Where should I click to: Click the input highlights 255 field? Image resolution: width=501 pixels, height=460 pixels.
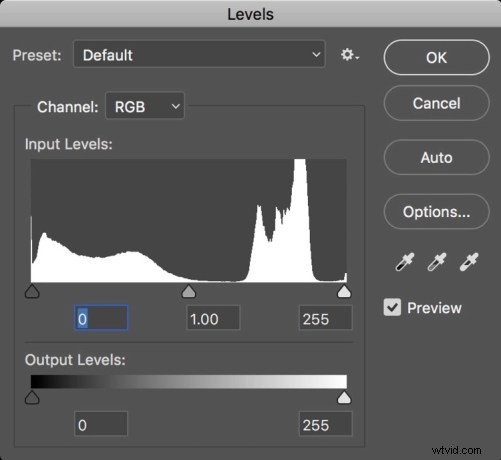pyautogui.click(x=326, y=318)
